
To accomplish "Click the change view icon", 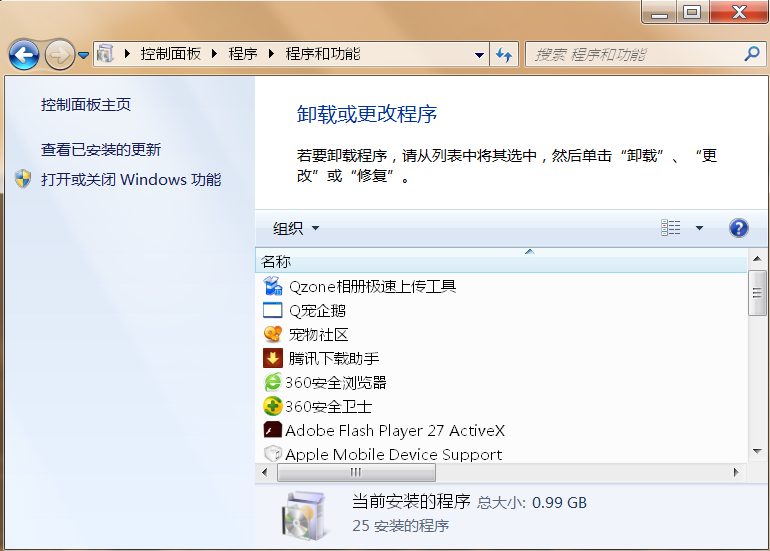I will pyautogui.click(x=671, y=228).
